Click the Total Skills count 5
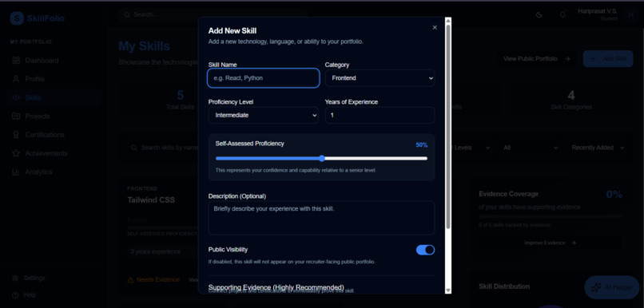This screenshot has height=308, width=644. pyautogui.click(x=181, y=96)
